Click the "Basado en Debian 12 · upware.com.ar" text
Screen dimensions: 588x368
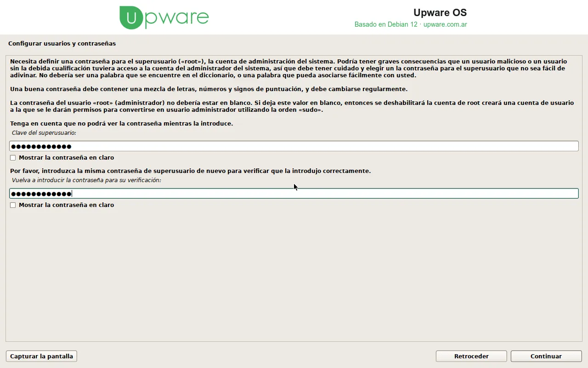point(411,24)
